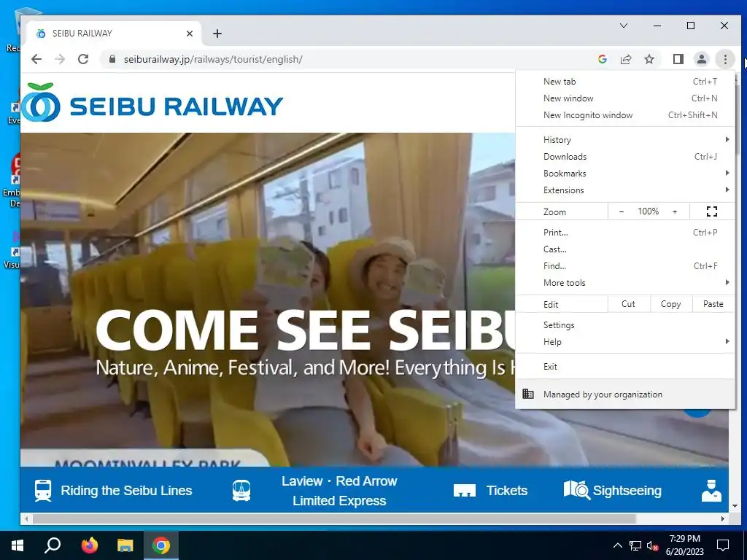Close the SEIBU RAILWAY tab
This screenshot has width=747, height=560.
(189, 34)
